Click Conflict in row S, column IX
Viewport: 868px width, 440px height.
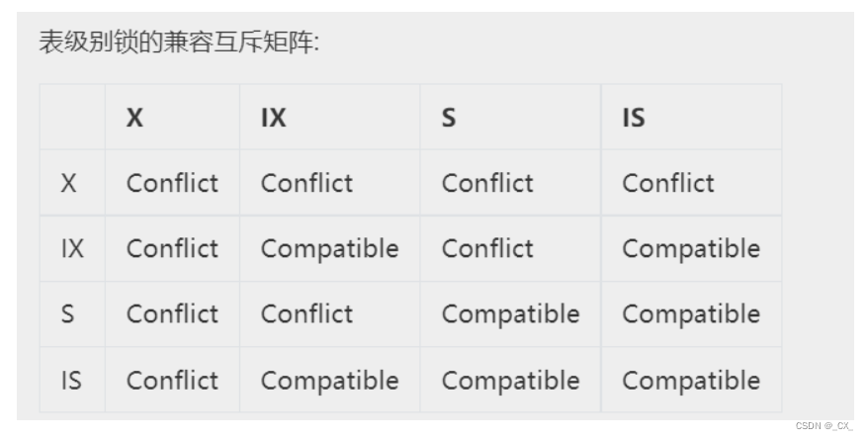click(x=306, y=314)
